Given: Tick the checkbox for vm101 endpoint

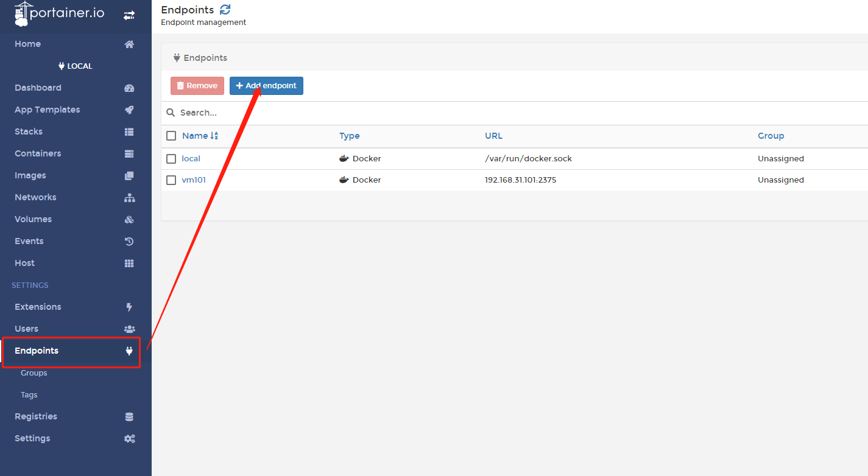Looking at the screenshot, I should pyautogui.click(x=171, y=180).
